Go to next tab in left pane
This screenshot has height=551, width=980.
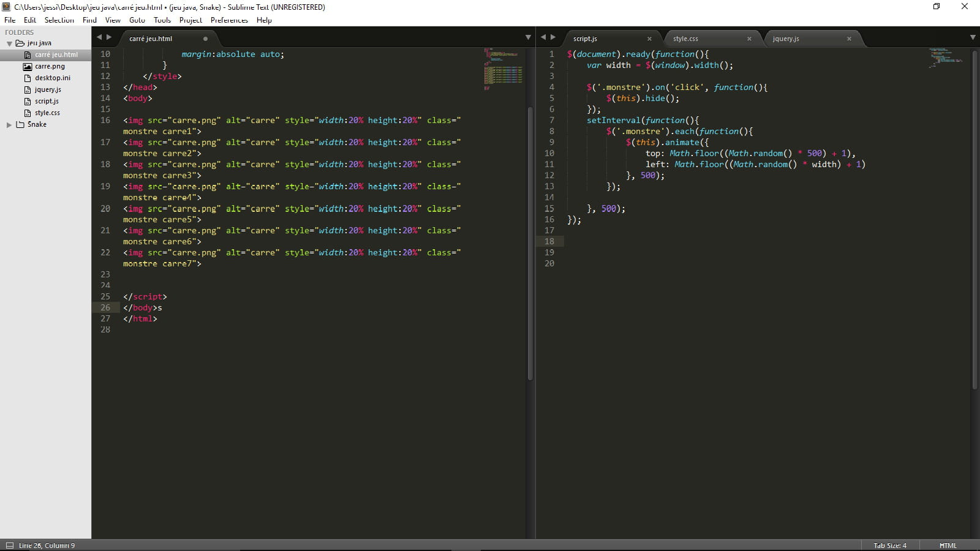pos(109,37)
